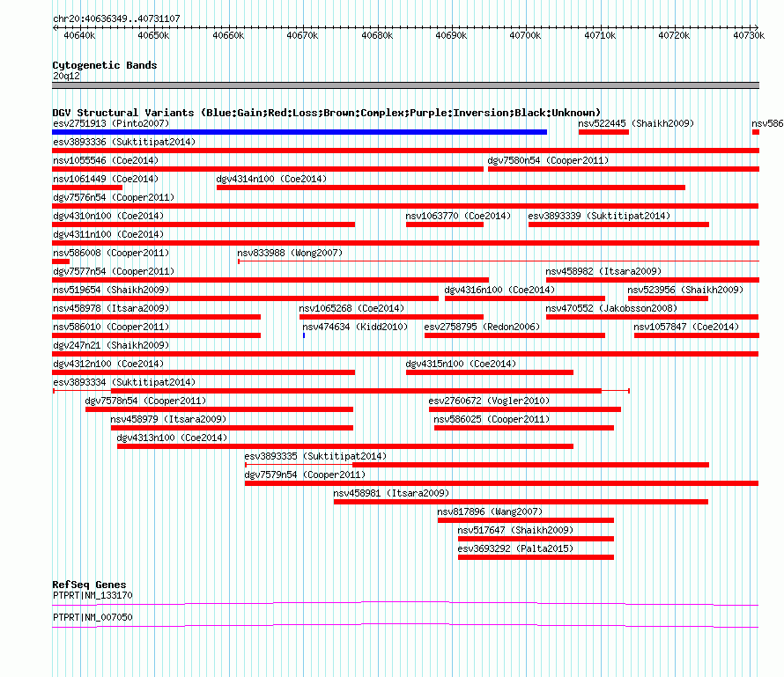Click the 20q12 band label

pyautogui.click(x=66, y=76)
